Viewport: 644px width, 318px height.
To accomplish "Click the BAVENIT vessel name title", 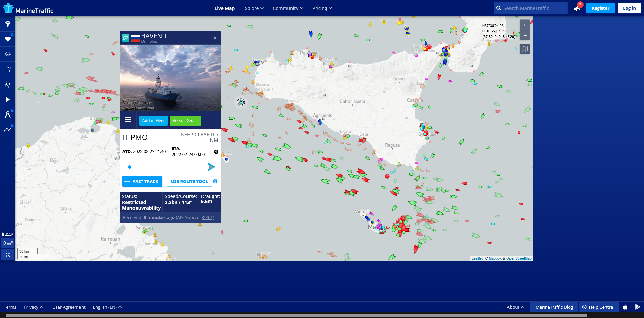I will (154, 36).
